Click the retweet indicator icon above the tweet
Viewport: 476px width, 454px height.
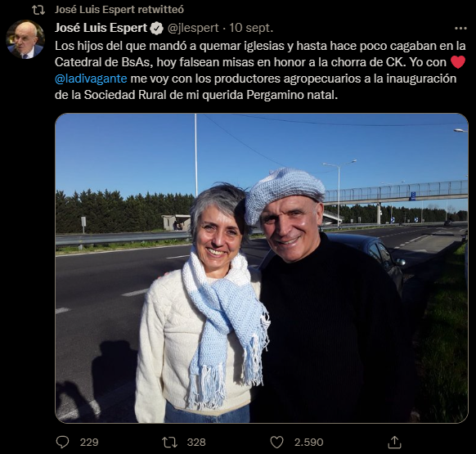tap(38, 10)
